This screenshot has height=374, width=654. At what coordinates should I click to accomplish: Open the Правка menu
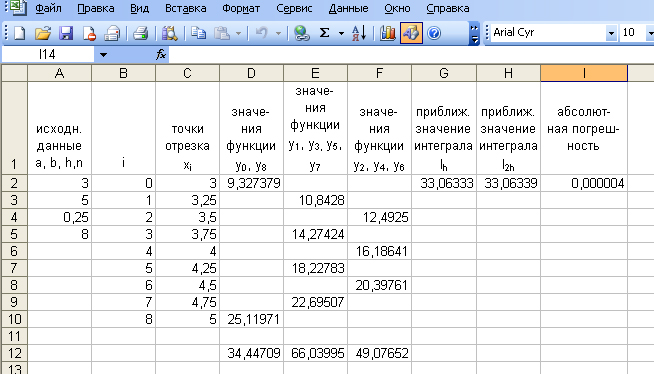click(96, 8)
